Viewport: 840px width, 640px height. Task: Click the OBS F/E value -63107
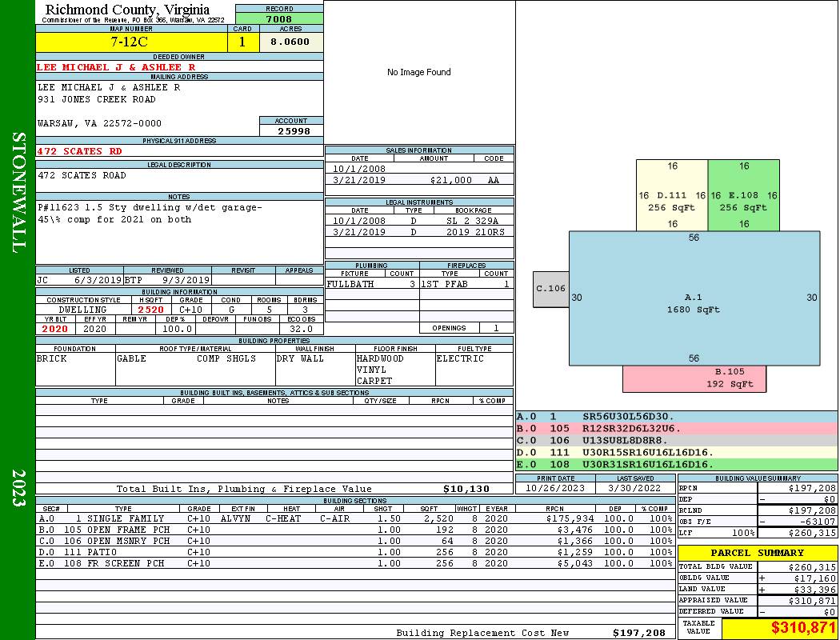pyautogui.click(x=818, y=522)
